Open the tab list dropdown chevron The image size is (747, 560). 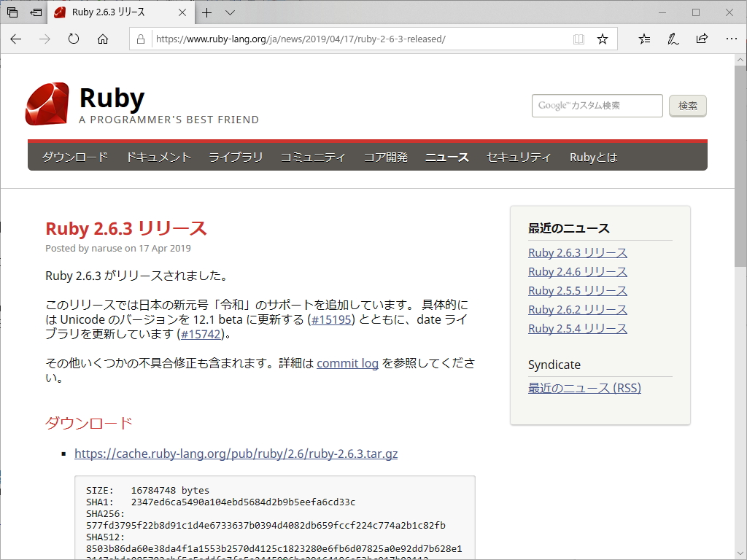230,12
